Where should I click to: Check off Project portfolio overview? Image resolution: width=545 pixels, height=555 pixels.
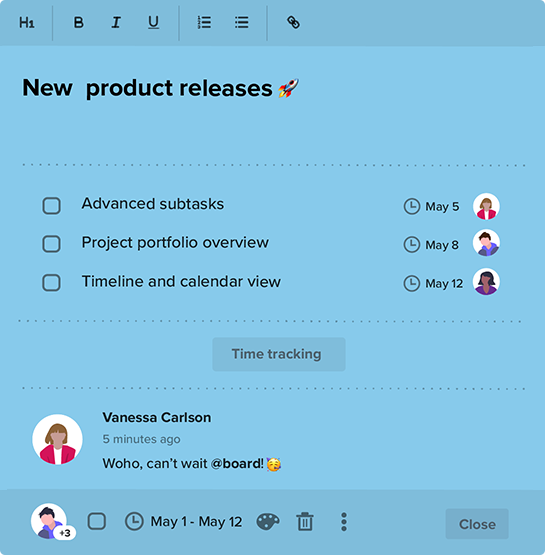point(51,244)
